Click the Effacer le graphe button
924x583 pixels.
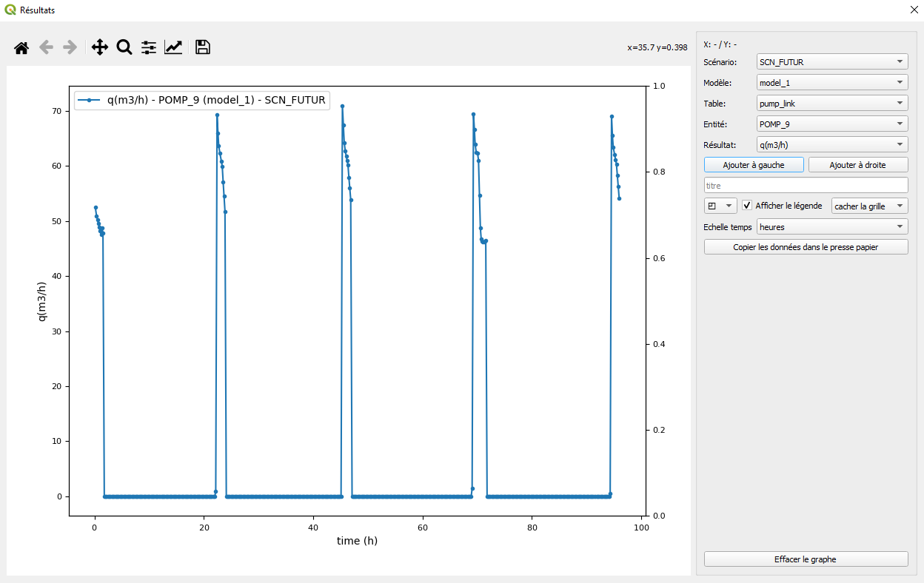[806, 559]
